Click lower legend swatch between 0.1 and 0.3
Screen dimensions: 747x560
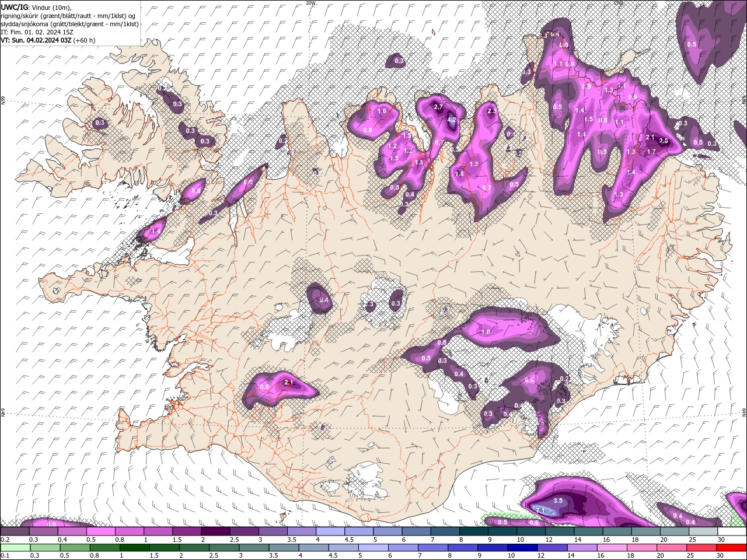click(15, 548)
